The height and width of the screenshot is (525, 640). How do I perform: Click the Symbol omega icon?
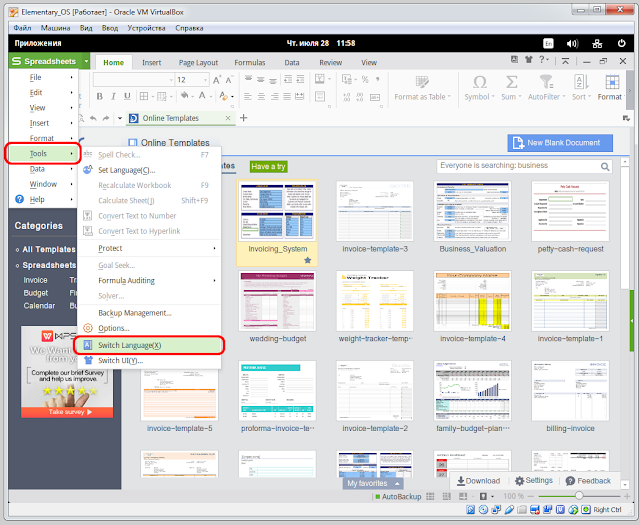[480, 82]
